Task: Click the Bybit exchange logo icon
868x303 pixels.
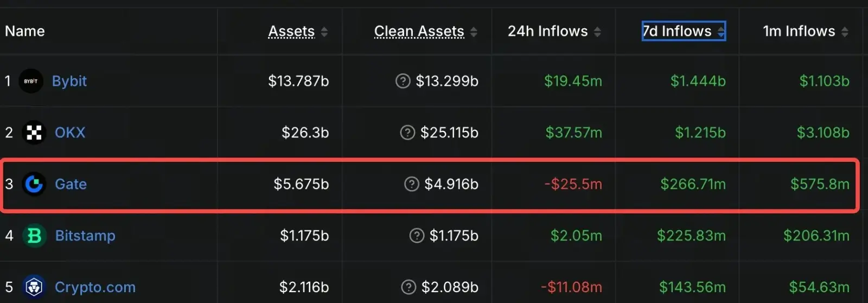Action: (31, 81)
